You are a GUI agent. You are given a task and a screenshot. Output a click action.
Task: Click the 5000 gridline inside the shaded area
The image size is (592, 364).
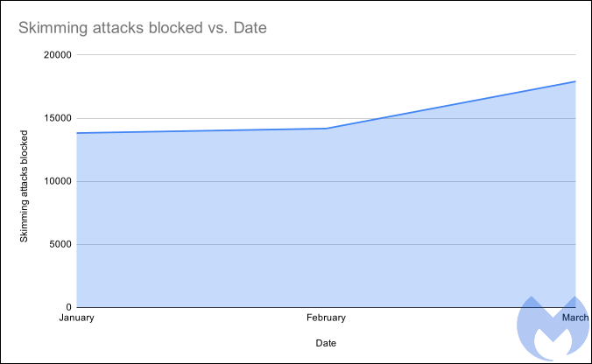tap(263, 244)
